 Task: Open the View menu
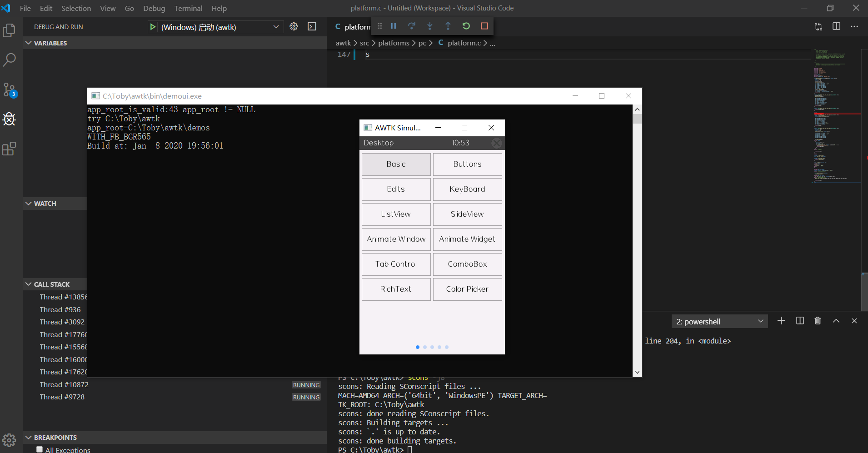tap(108, 8)
